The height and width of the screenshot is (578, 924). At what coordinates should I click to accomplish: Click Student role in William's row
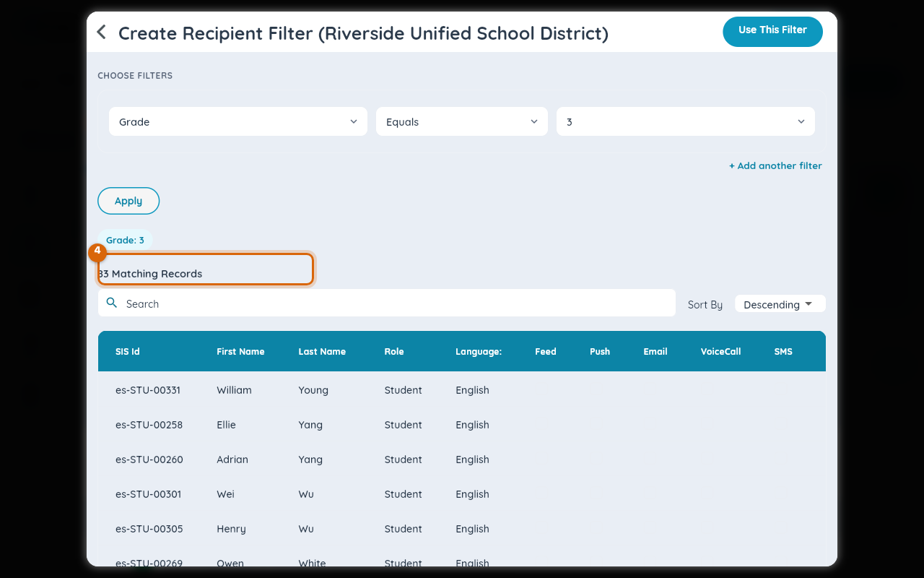coord(403,390)
